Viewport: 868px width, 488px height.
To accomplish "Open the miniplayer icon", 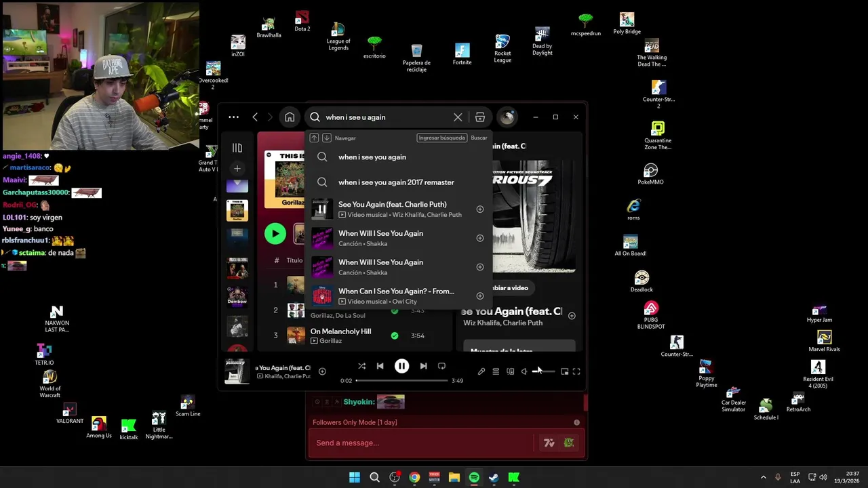I will pyautogui.click(x=564, y=371).
